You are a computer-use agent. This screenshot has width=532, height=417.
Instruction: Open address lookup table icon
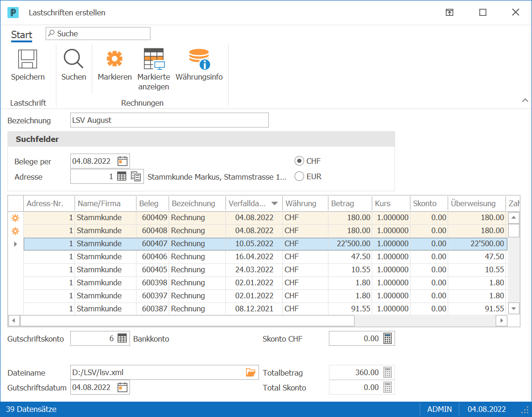(122, 176)
